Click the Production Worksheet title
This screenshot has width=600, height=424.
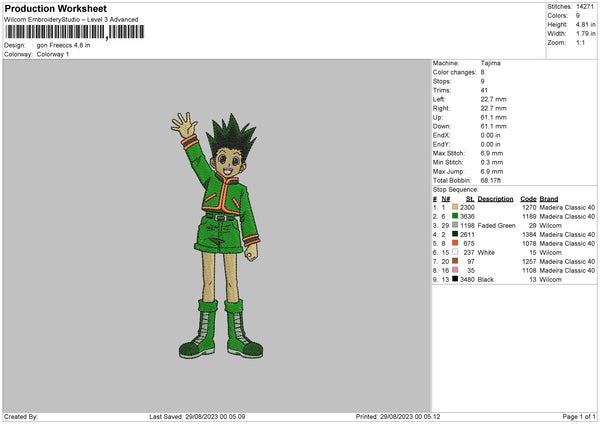tap(55, 8)
